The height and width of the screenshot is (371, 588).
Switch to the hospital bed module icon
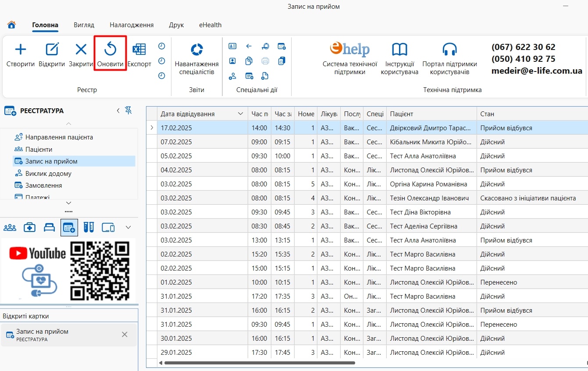(x=50, y=227)
